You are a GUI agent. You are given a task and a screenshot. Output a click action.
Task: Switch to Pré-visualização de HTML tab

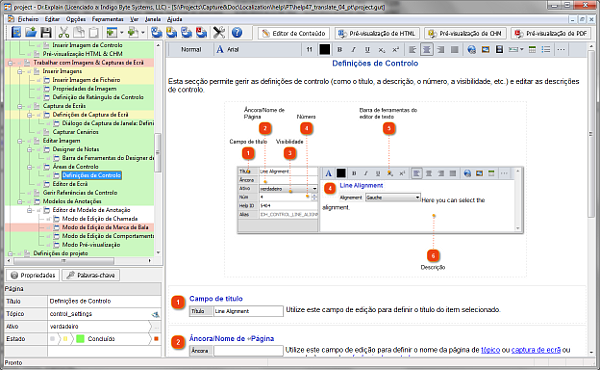tap(377, 34)
